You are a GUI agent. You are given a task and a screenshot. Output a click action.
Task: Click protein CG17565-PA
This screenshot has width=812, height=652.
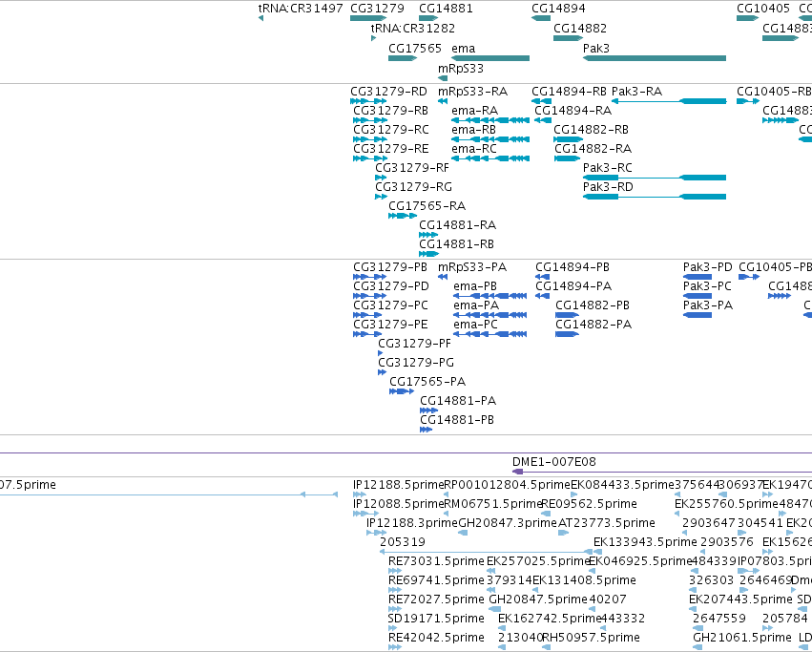[427, 382]
